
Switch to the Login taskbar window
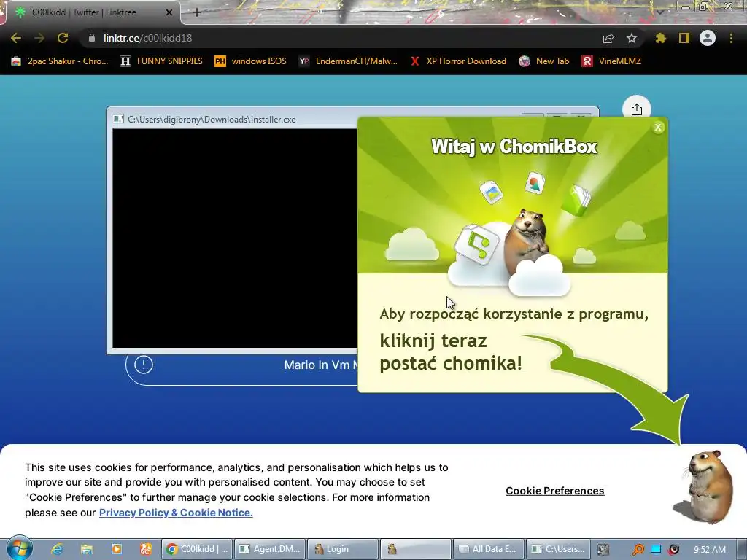point(343,549)
